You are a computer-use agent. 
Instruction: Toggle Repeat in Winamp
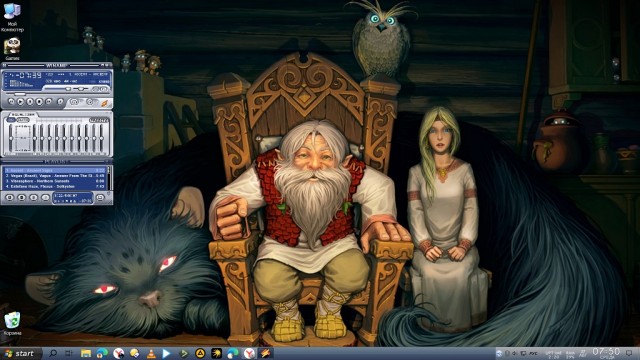point(90,102)
